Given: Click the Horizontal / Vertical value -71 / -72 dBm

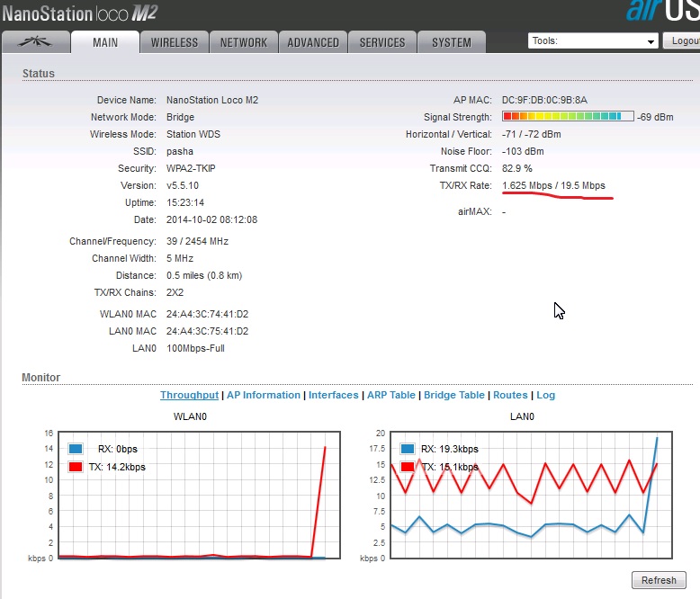Looking at the screenshot, I should click(x=531, y=134).
